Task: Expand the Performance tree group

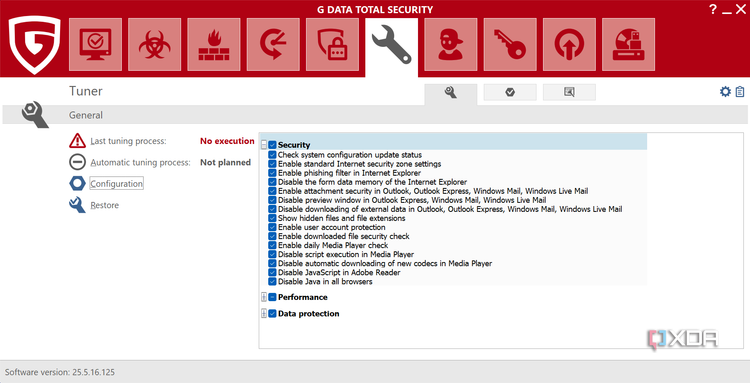Action: (264, 297)
